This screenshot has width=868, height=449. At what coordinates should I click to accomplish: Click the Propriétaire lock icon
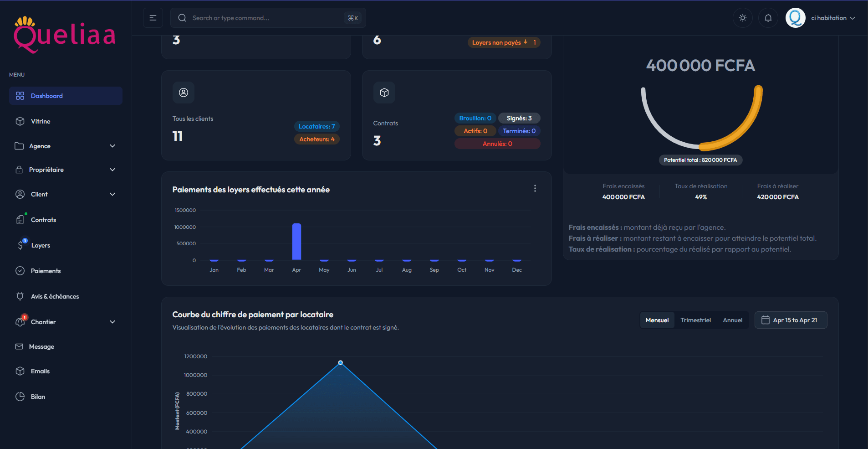coord(19,170)
